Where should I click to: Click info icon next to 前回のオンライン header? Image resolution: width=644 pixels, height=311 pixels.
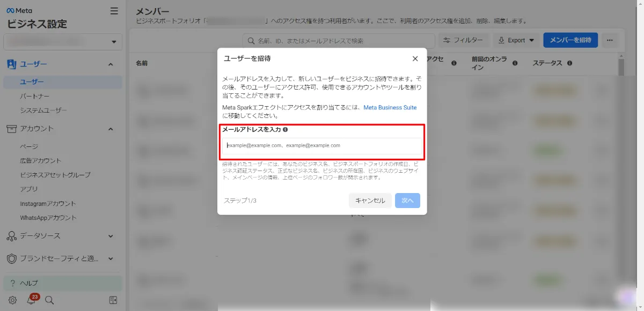pos(515,63)
